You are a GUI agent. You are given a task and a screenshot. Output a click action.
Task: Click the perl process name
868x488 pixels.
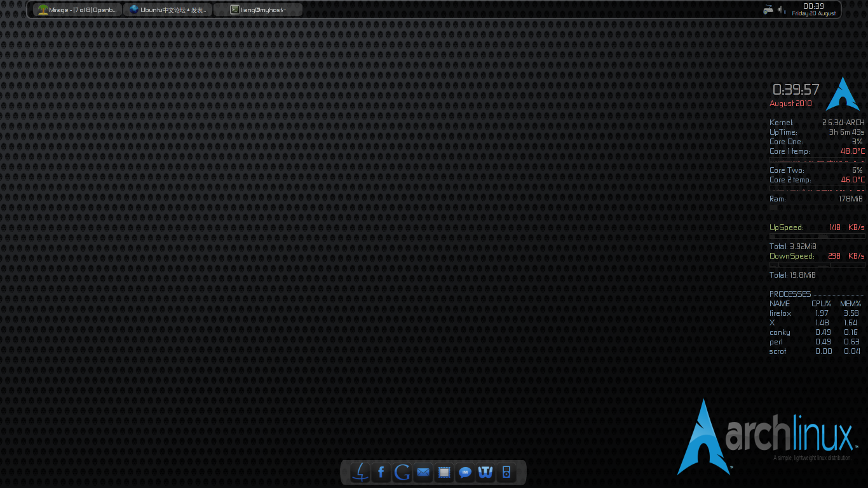pyautogui.click(x=776, y=342)
